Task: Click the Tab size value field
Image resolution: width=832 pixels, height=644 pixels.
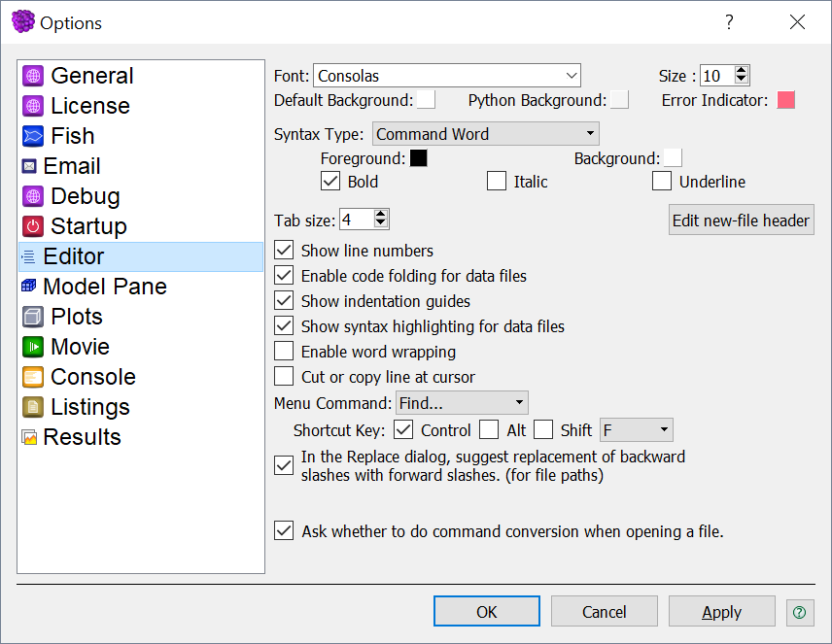Action: pyautogui.click(x=357, y=220)
